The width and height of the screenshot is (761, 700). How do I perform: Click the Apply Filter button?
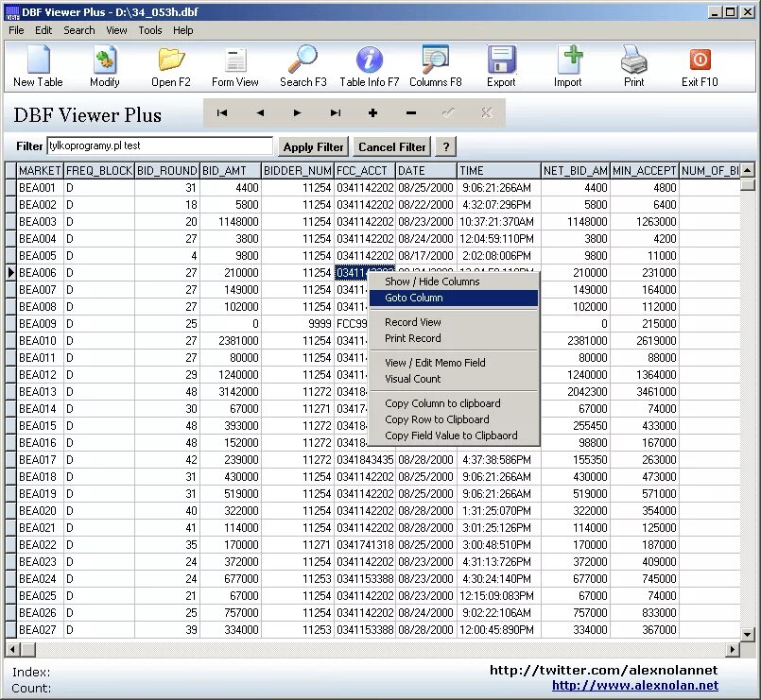pos(313,147)
